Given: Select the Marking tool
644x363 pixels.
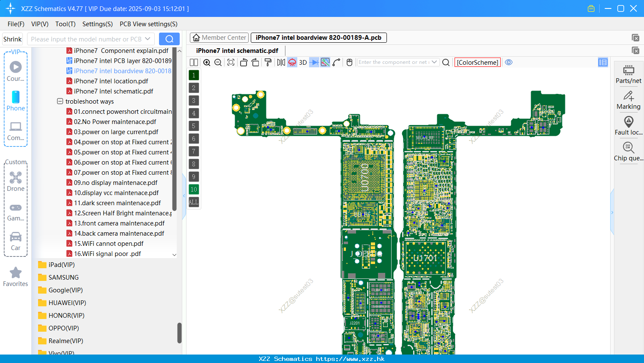Looking at the screenshot, I should coord(628,100).
